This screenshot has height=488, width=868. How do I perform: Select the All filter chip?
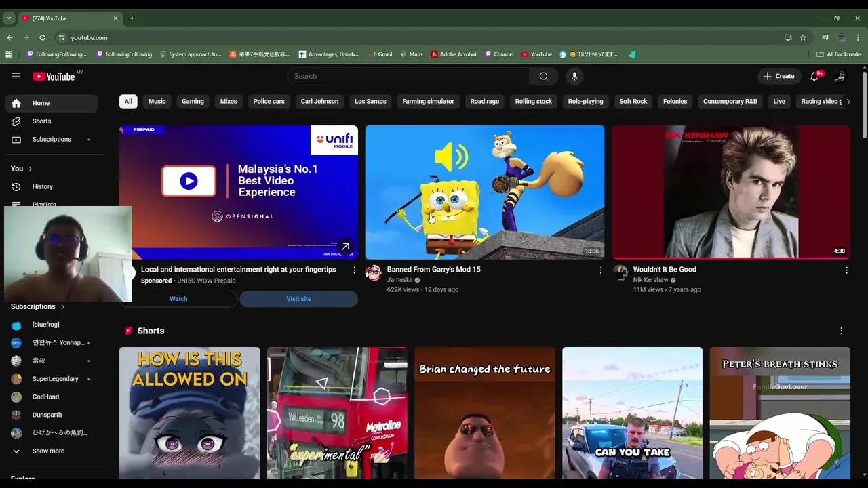coord(128,102)
